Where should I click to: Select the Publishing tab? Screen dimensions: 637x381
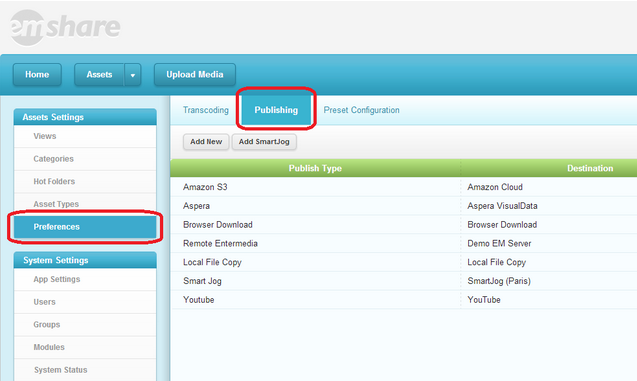pos(276,110)
